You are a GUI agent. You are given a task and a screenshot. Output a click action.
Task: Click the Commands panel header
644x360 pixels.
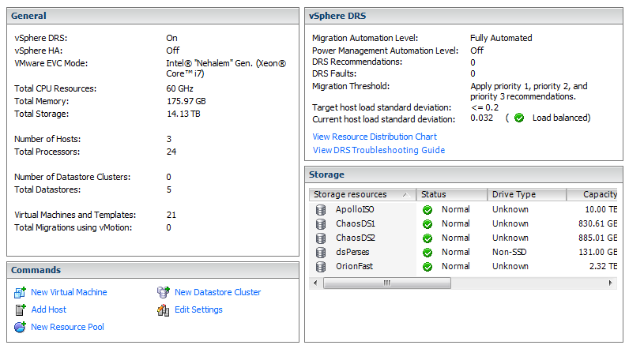(x=153, y=270)
